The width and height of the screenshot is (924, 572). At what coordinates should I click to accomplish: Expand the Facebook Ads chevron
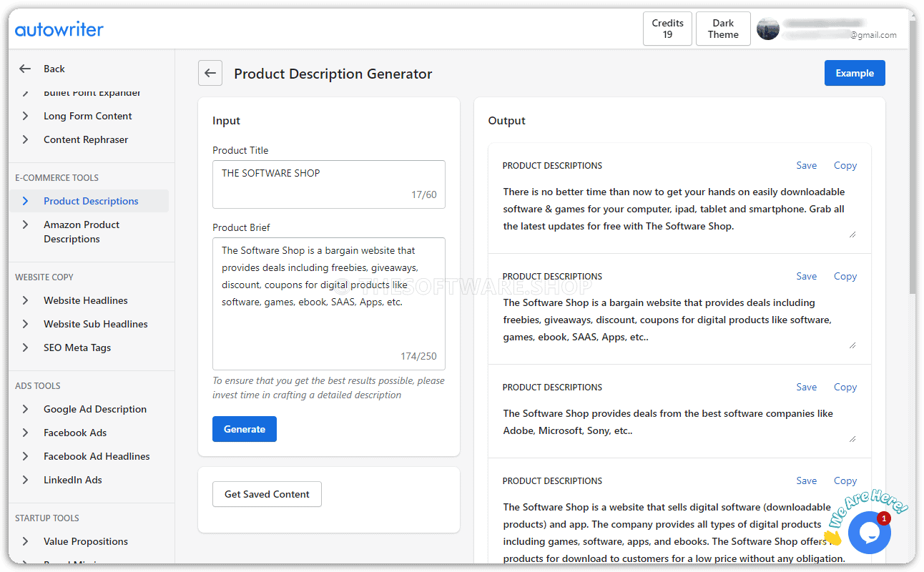coord(25,433)
